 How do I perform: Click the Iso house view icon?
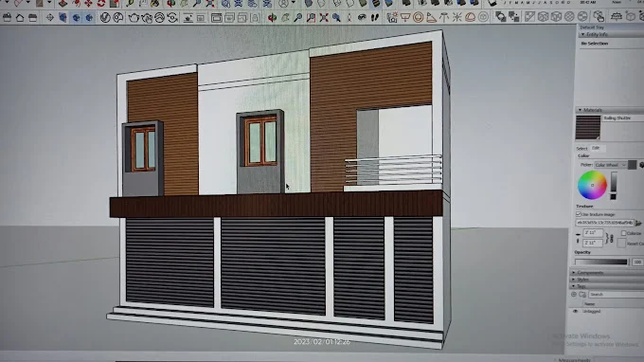click(x=19, y=18)
